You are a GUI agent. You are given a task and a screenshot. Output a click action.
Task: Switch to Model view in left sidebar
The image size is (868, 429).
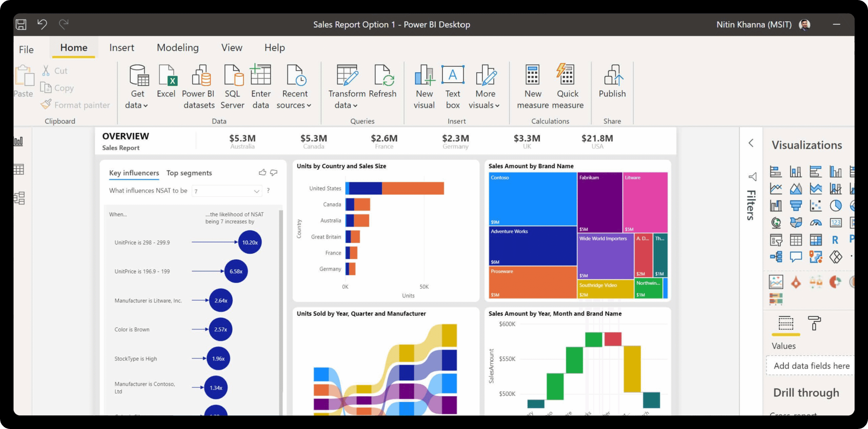19,198
